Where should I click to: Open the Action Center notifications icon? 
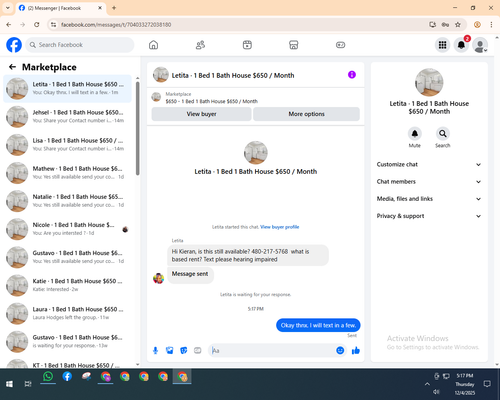point(487,384)
